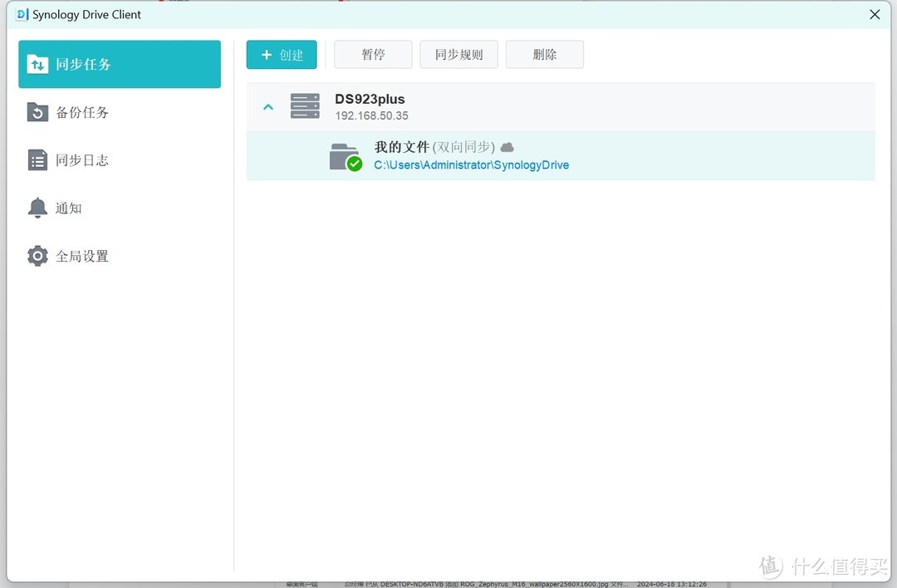Open the C:\Users\Administrator\SynologyDrive path link
897x588 pixels.
(471, 164)
